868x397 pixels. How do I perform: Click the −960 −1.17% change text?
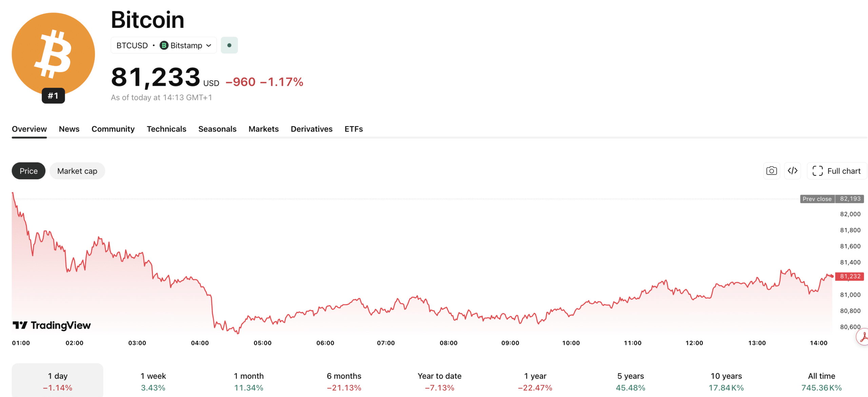pyautogui.click(x=264, y=82)
